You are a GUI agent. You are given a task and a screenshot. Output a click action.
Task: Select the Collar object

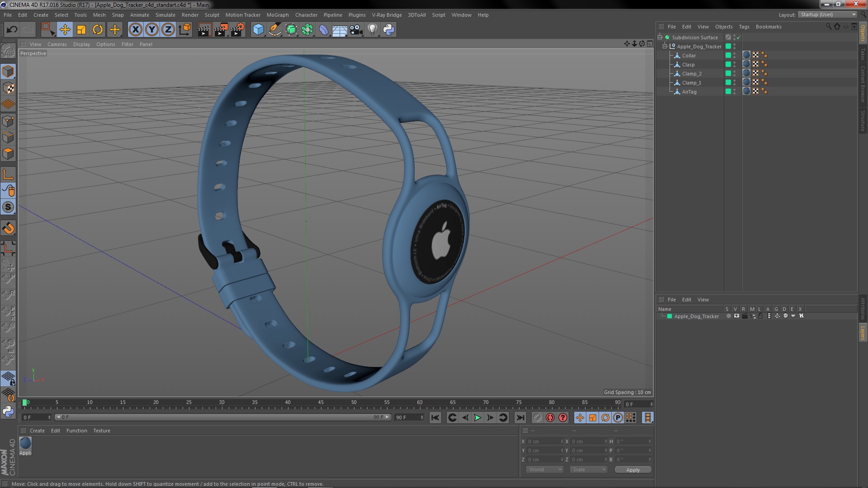[689, 56]
